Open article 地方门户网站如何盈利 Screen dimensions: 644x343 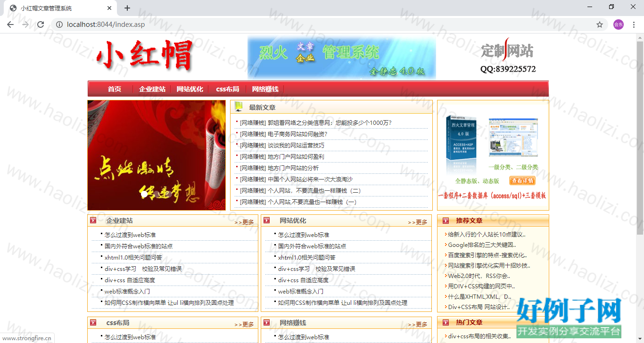296,156
